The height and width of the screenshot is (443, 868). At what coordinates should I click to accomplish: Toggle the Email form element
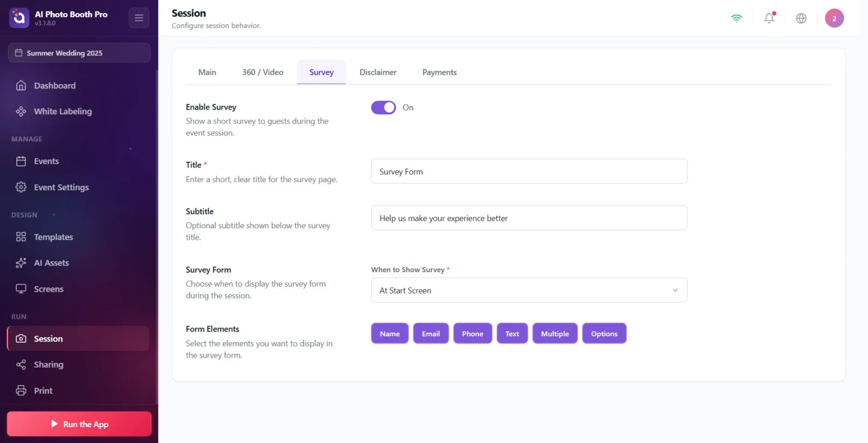pyautogui.click(x=431, y=333)
